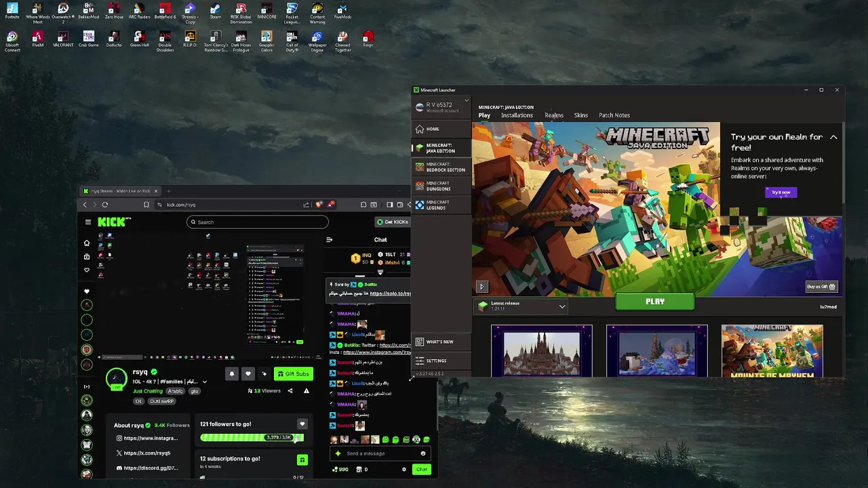Click the report warning icon on stream
868x488 pixels.
pyautogui.click(x=306, y=390)
